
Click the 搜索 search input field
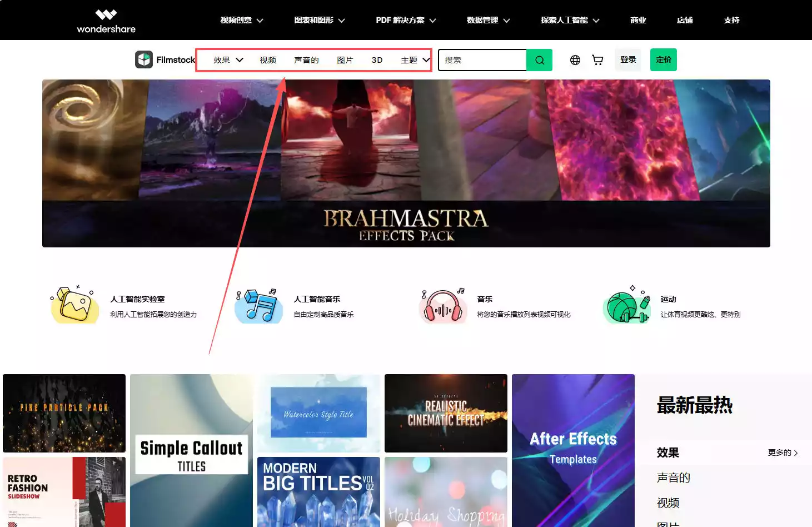tap(482, 60)
